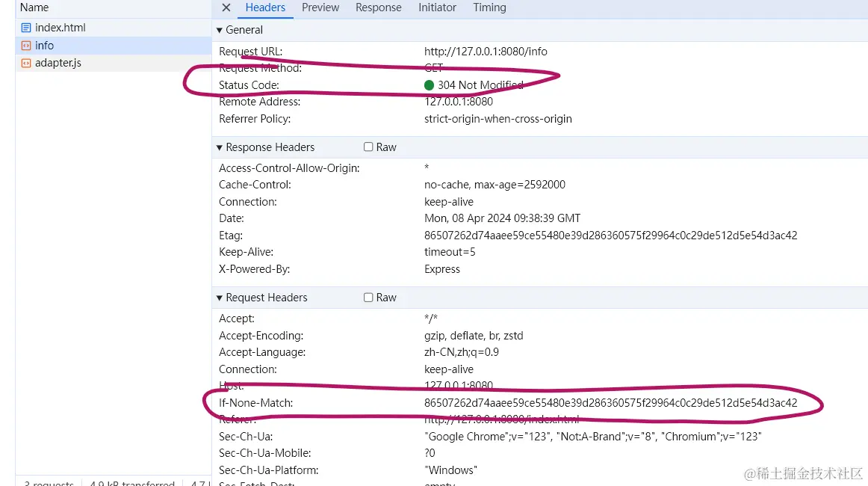Collapse the Response Headers section
The height and width of the screenshot is (486, 868).
coord(219,147)
